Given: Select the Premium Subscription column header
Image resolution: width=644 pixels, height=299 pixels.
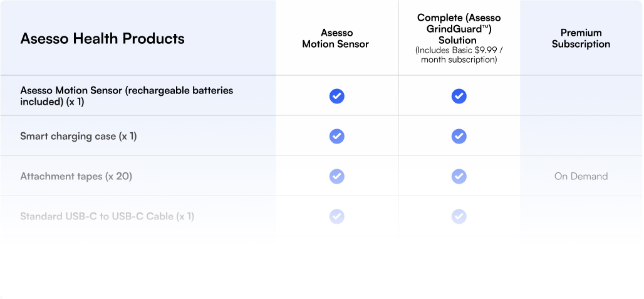Looking at the screenshot, I should 581,38.
